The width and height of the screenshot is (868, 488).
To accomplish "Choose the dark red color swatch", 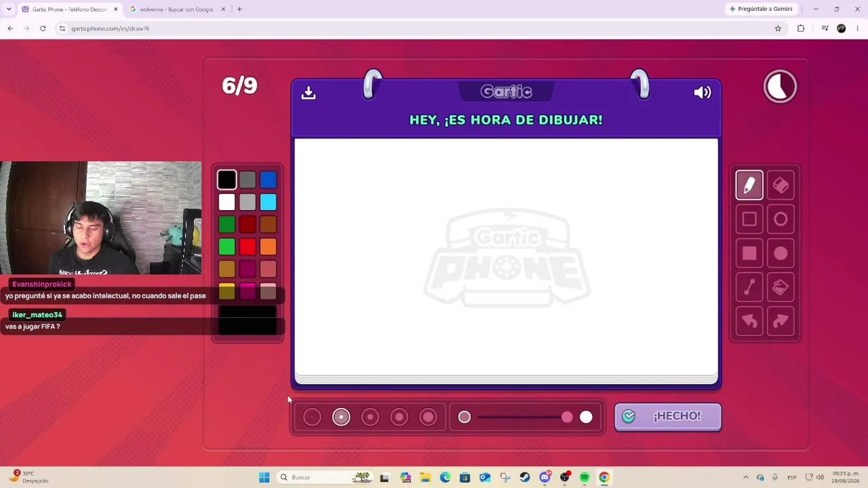I will (x=248, y=224).
